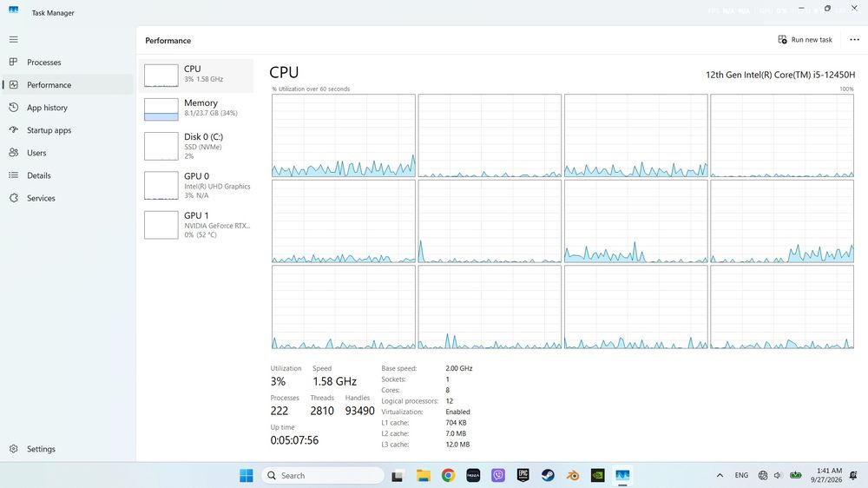Open the Details page
The height and width of the screenshot is (488, 868).
point(68,175)
